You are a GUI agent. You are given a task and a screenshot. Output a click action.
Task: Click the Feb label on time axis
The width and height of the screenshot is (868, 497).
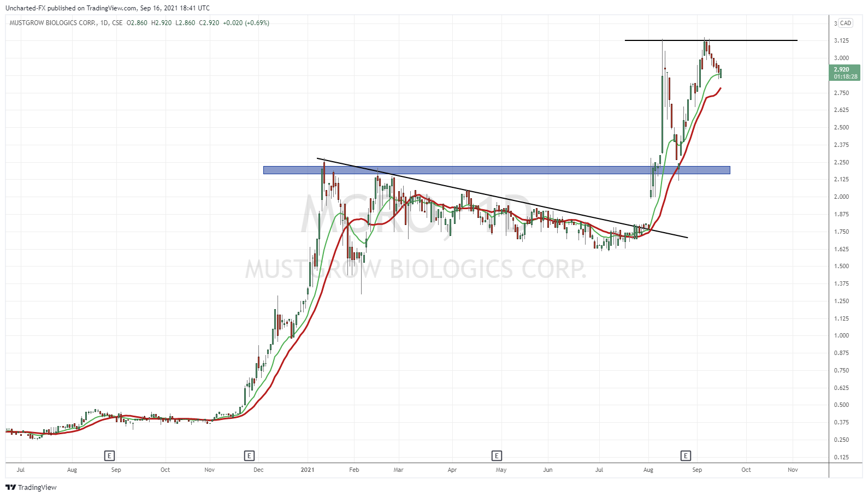(354, 470)
